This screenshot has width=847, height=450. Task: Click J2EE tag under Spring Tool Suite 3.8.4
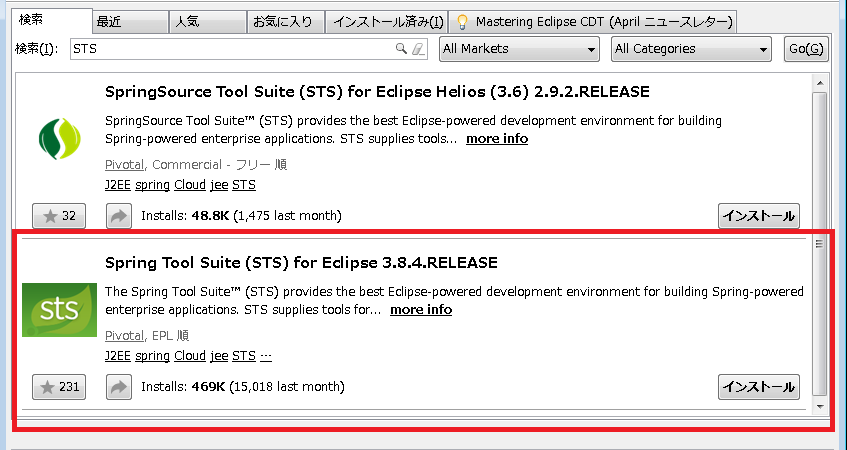[x=118, y=355]
